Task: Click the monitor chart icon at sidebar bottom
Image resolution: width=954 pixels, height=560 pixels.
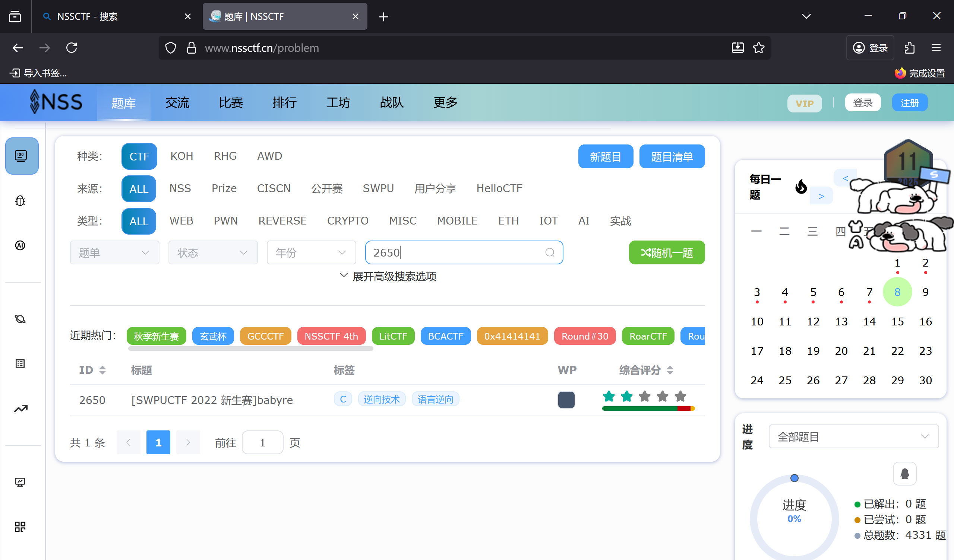Action: click(x=20, y=482)
